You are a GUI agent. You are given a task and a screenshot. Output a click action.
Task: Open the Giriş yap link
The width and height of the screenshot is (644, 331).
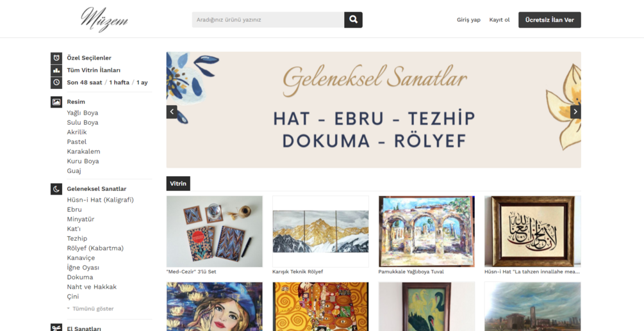468,20
